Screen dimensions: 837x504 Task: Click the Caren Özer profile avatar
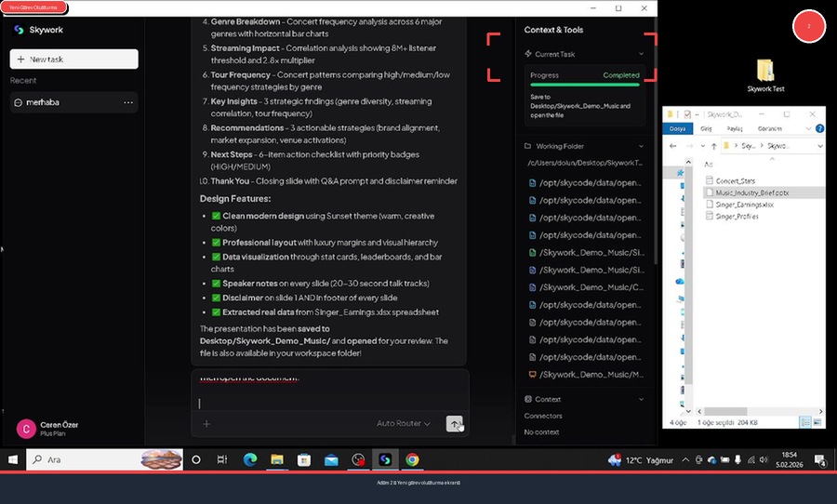[x=26, y=429]
